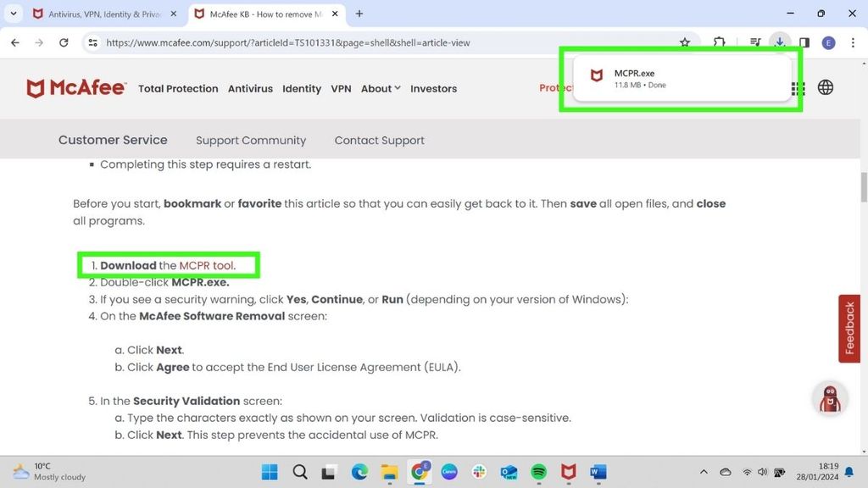Open Chrome's Downloads icon in the toolbar
Viewport: 868px width, 488px height.
tap(780, 42)
